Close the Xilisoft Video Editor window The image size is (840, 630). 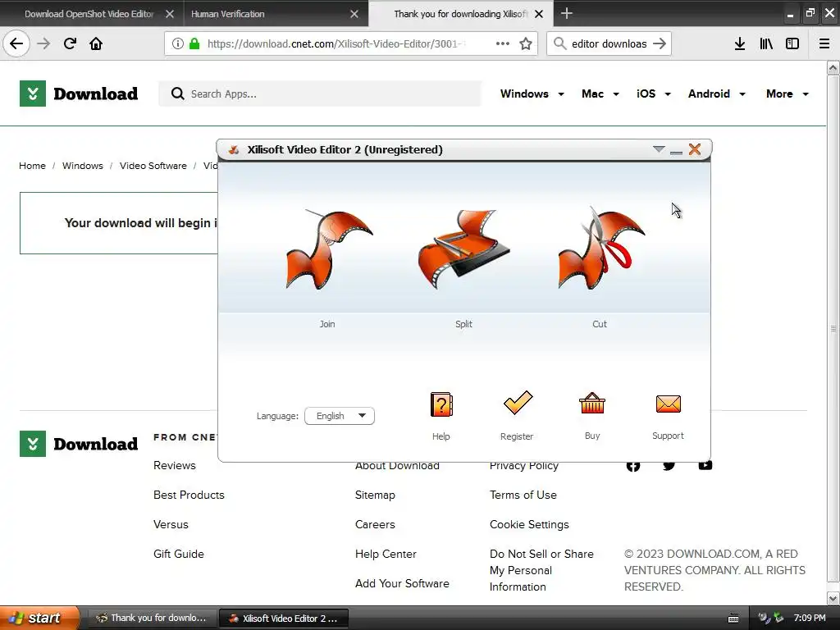695,149
